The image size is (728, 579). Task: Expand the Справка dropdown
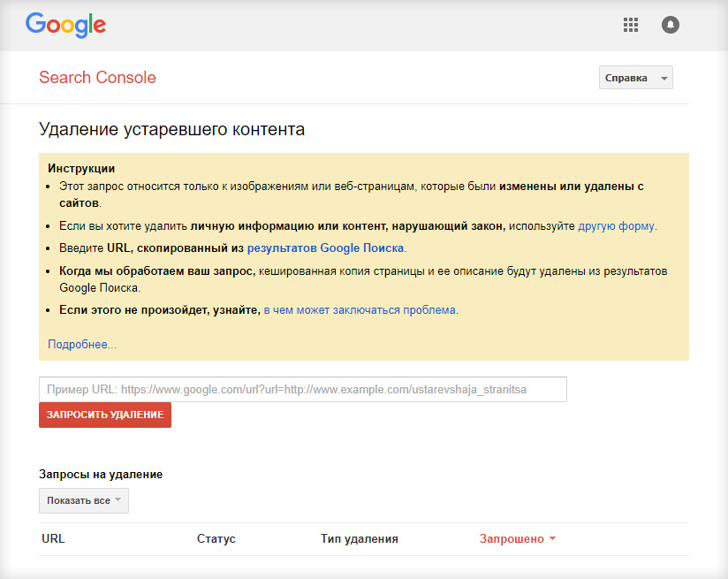635,78
